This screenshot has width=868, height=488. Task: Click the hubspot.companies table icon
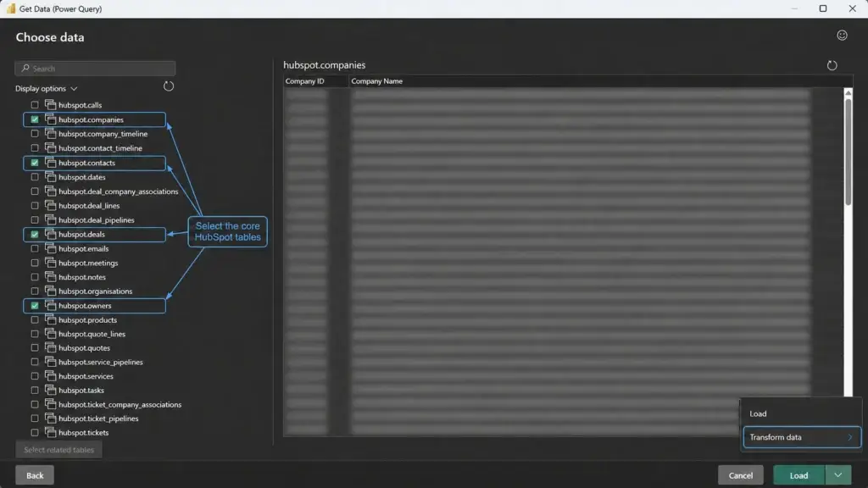[x=50, y=119]
